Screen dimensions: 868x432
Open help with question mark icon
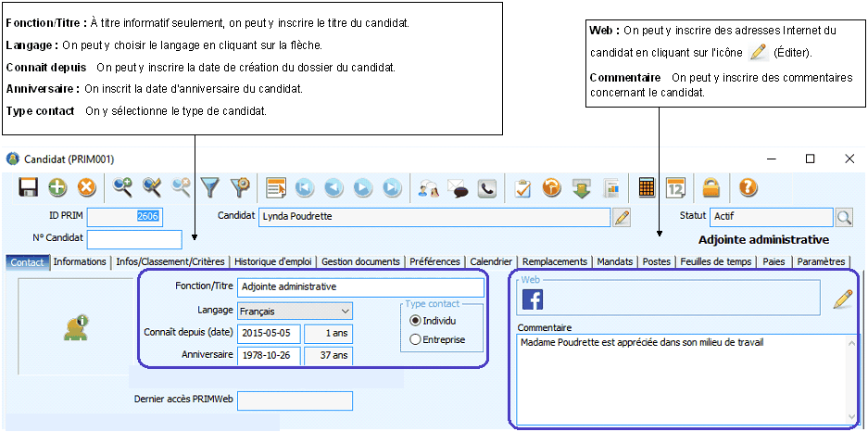point(748,188)
